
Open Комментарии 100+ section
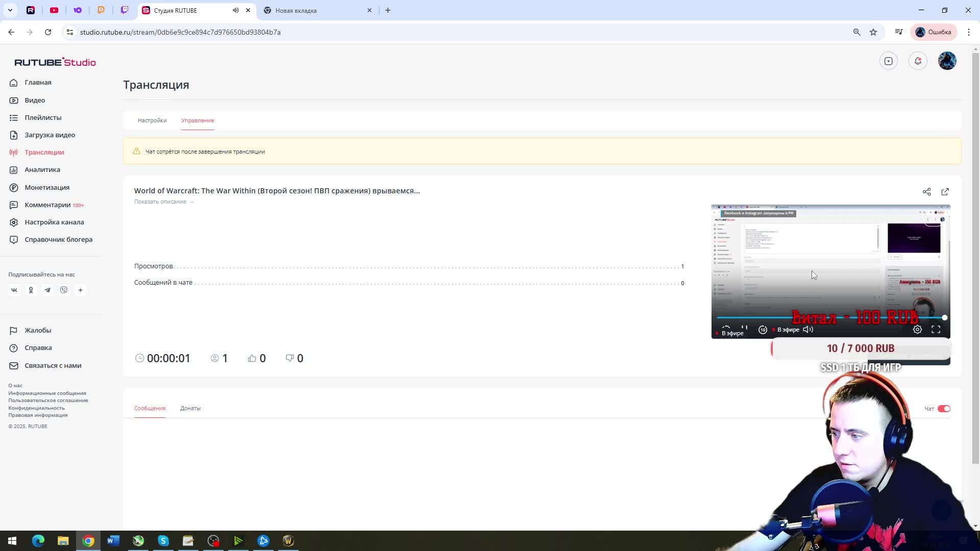pos(46,205)
